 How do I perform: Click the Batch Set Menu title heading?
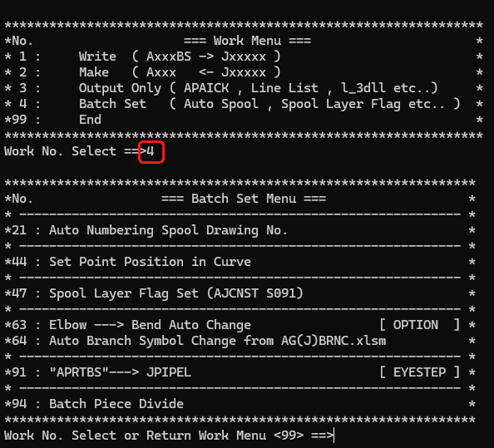[x=244, y=199]
